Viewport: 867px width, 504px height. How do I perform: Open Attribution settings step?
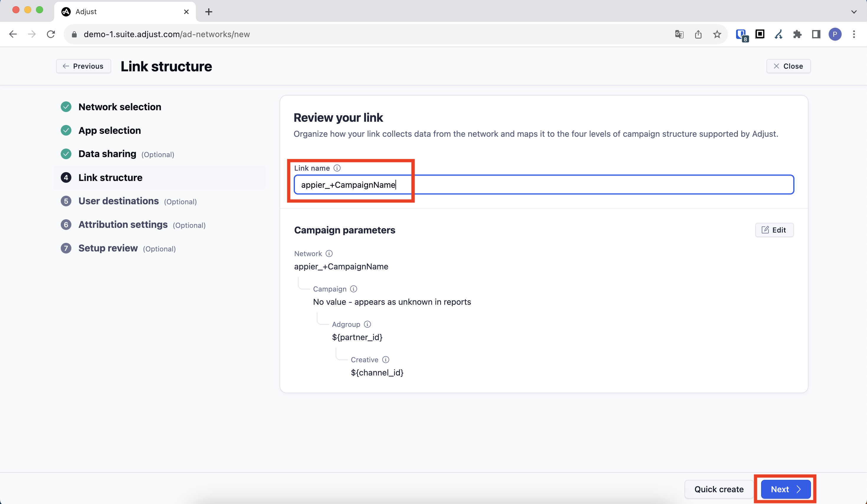tap(123, 225)
